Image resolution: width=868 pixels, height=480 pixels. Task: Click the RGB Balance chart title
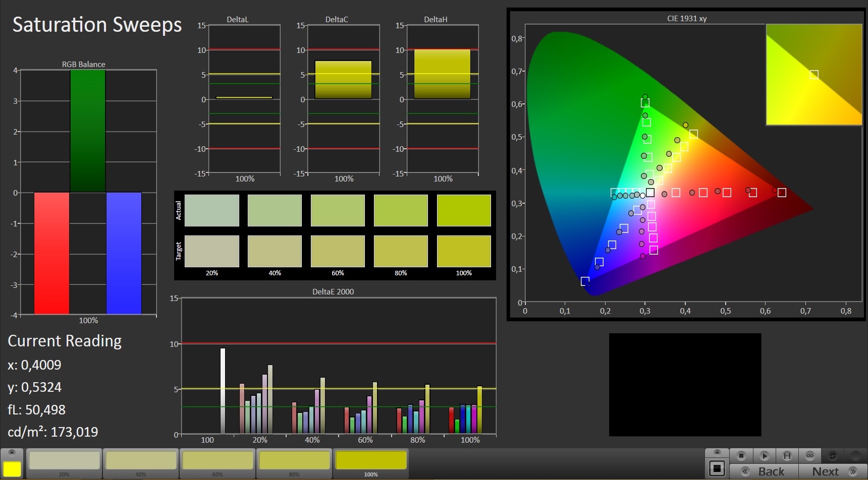click(84, 65)
